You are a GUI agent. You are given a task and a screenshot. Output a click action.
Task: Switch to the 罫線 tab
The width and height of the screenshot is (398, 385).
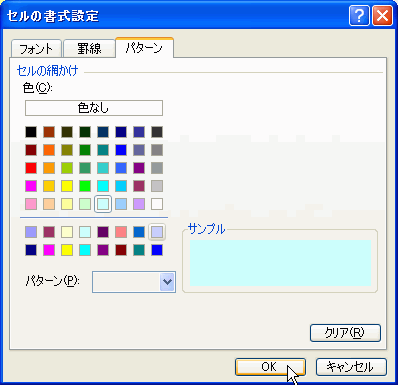(89, 49)
